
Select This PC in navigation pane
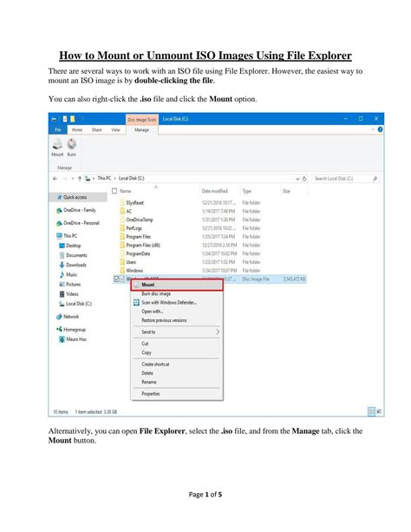click(67, 236)
